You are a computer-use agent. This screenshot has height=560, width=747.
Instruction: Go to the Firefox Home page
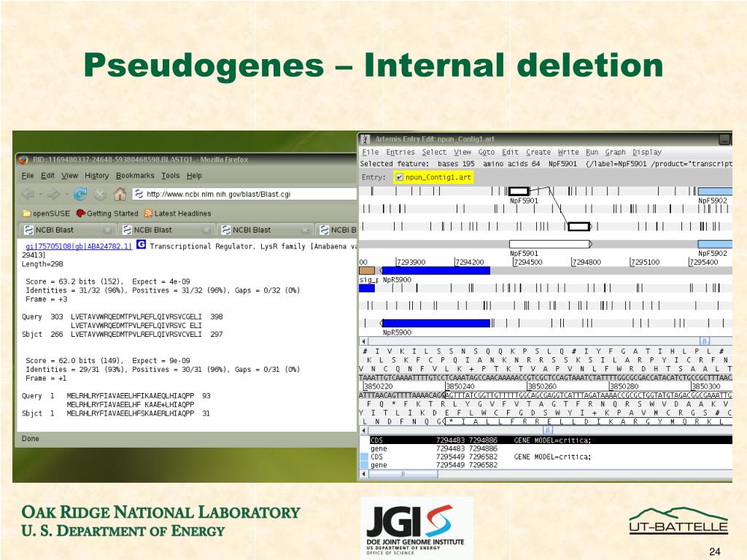click(120, 194)
